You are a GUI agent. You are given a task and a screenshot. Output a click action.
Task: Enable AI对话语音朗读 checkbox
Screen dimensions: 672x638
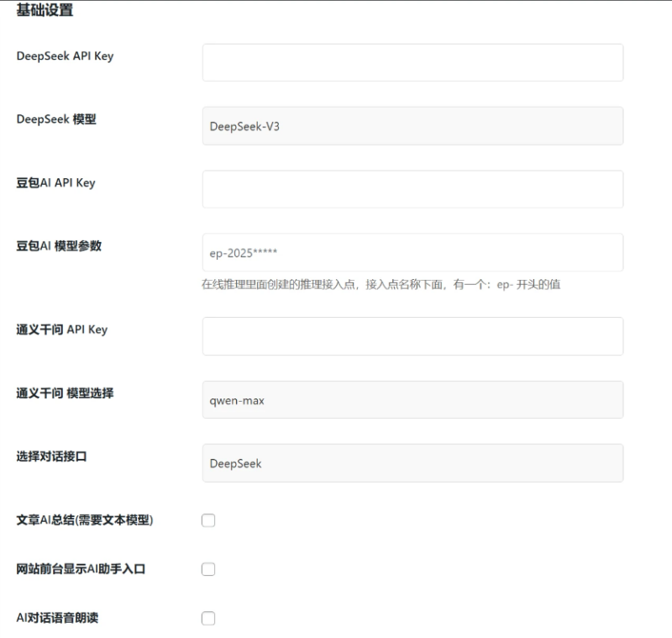click(207, 618)
